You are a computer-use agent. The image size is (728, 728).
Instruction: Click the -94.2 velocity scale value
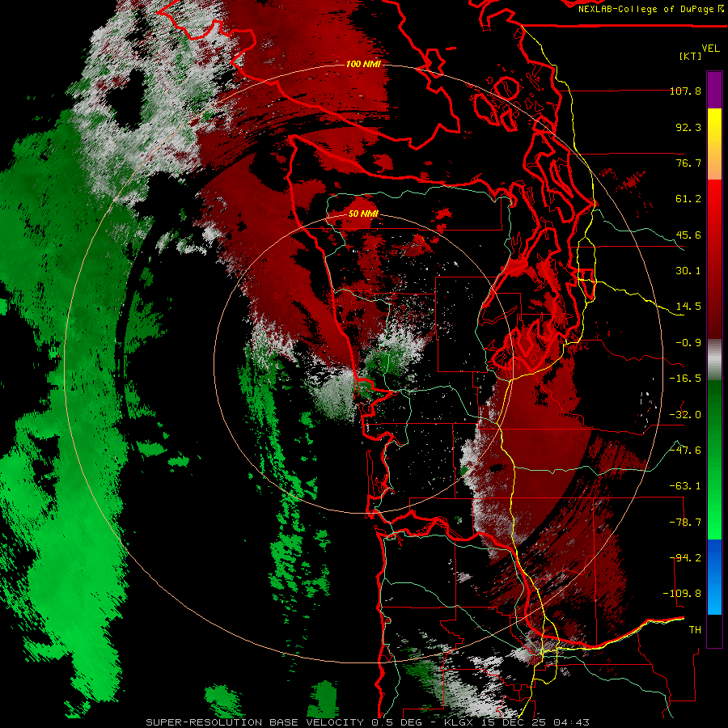tap(685, 558)
